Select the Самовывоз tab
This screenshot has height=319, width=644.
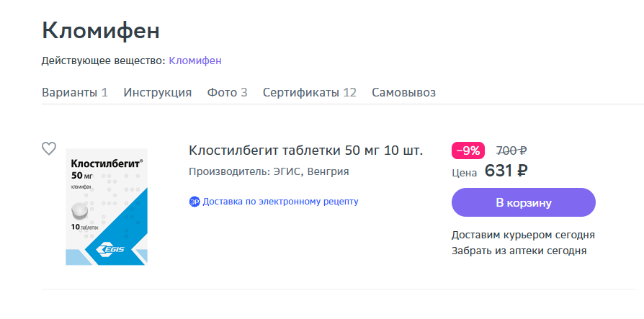coord(403,92)
